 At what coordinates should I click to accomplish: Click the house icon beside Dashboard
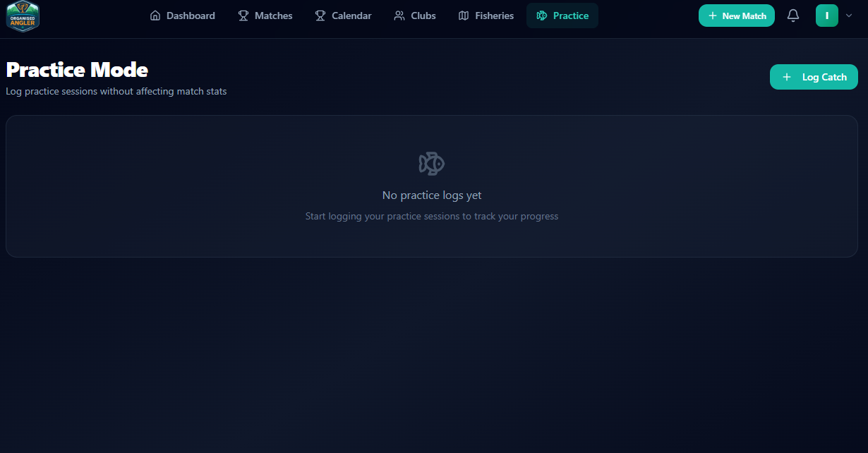coord(155,16)
